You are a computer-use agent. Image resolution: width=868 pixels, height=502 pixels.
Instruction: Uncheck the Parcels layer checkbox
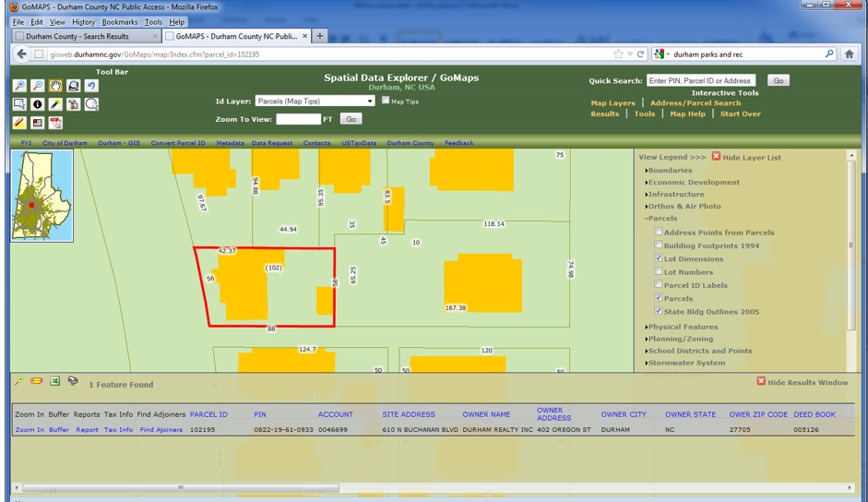[x=659, y=297]
